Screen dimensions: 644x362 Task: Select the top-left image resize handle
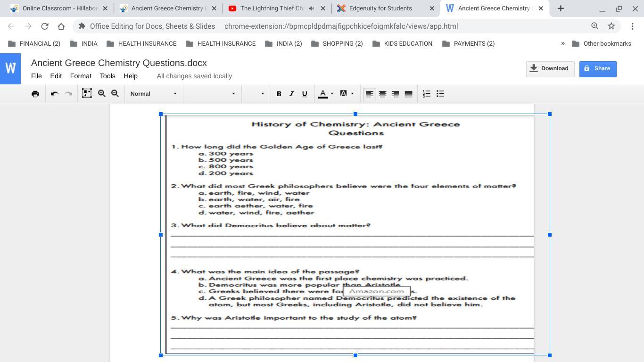coord(161,114)
